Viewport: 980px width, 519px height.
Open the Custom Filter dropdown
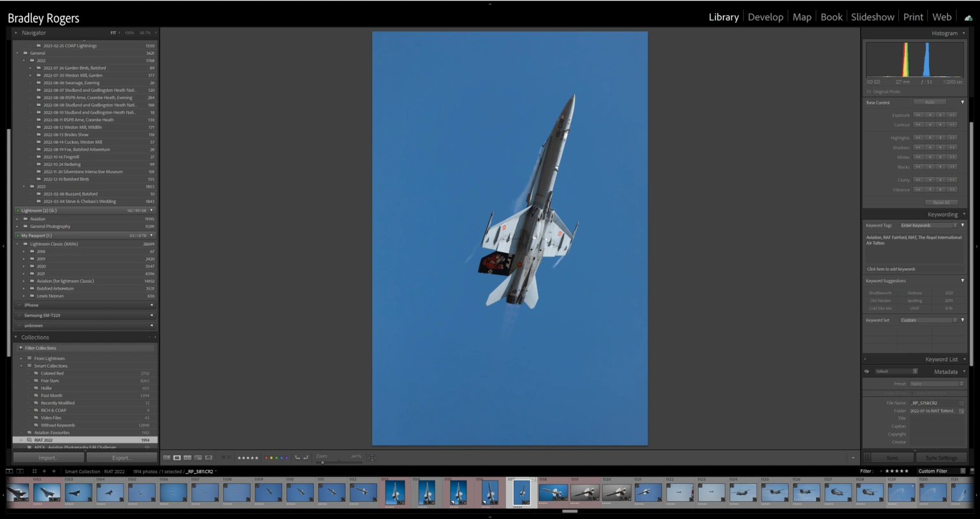[937, 471]
